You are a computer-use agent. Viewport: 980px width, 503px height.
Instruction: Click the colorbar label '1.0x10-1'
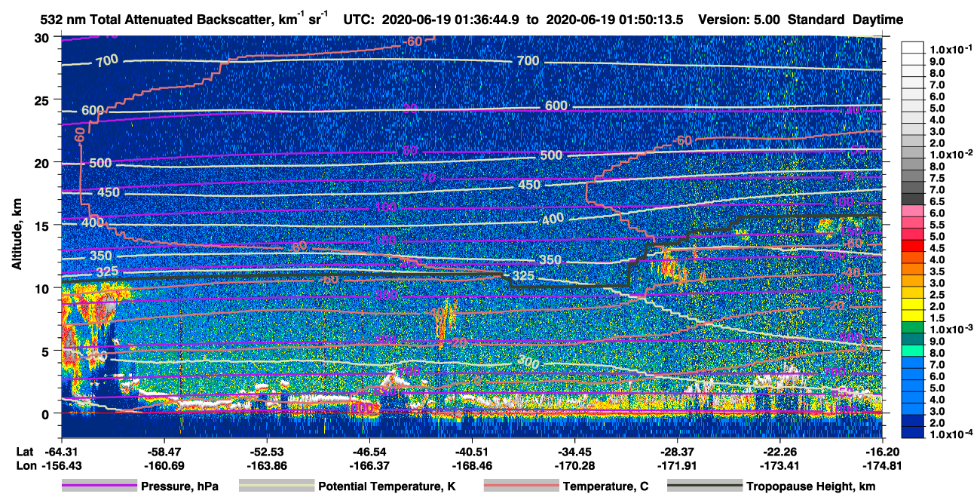point(953,49)
